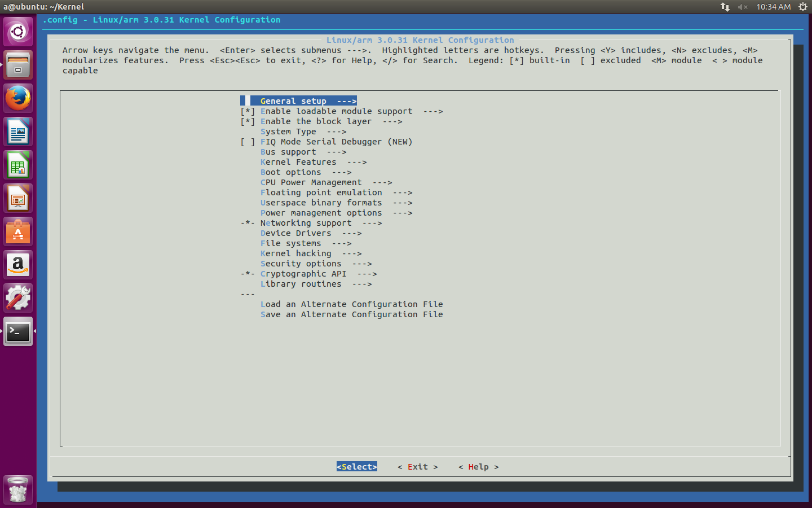Screen dimensions: 812x508
Task: Open LibreOffice Calc spreadsheet
Action: [x=18, y=165]
